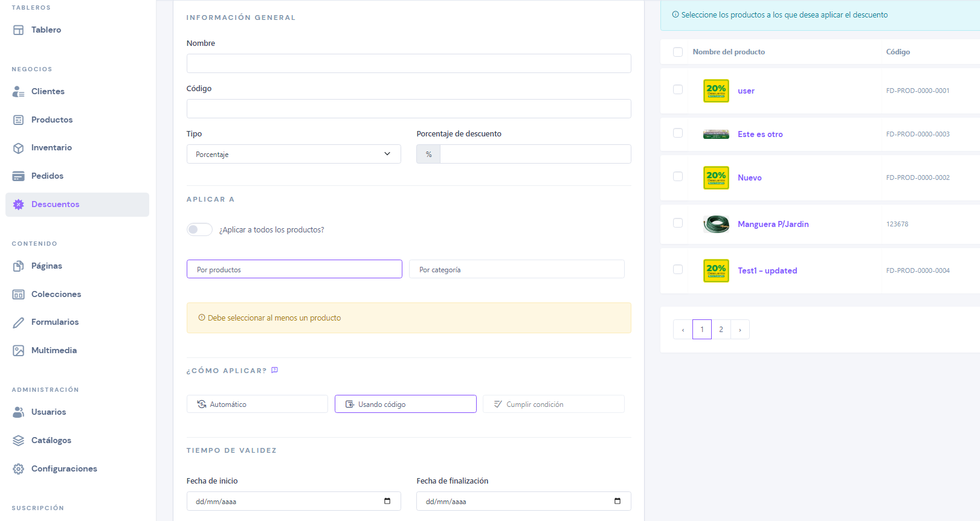This screenshot has height=521, width=980.
Task: Click the Nombre input field
Action: 409,63
